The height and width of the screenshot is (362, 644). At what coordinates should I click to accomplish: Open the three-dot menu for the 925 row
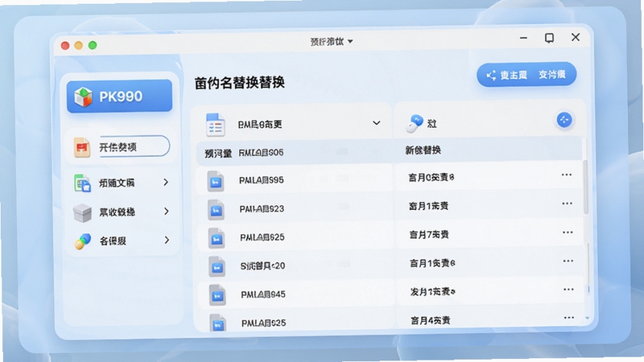pyautogui.click(x=569, y=318)
